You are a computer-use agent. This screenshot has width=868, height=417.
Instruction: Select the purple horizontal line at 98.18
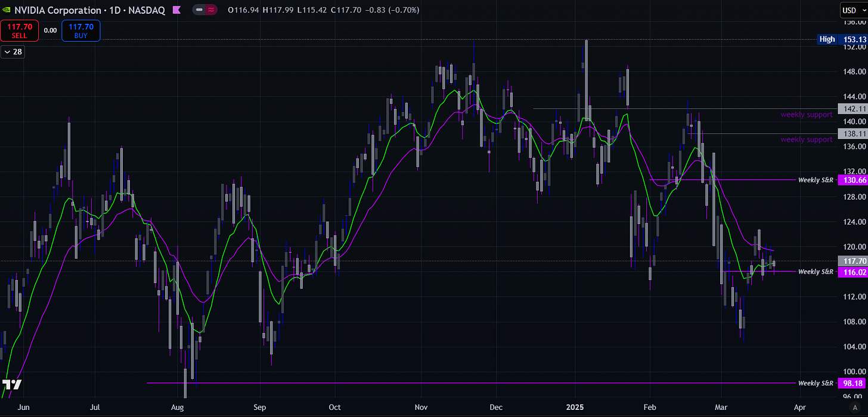click(471, 383)
